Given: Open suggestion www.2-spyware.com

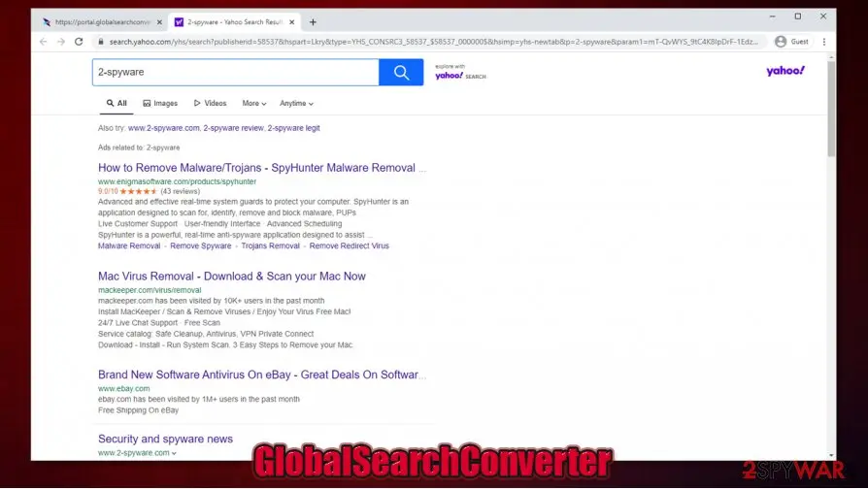Looking at the screenshot, I should click(164, 128).
